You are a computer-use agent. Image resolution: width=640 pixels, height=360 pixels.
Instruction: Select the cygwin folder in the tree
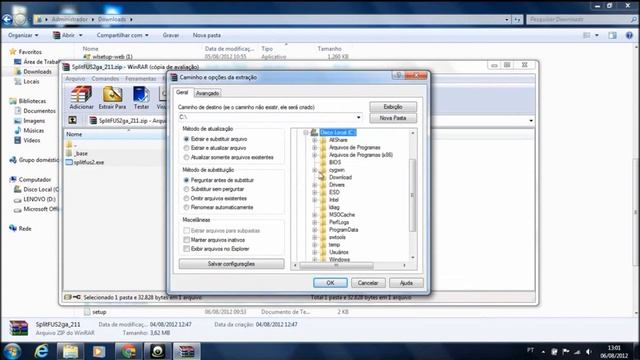point(336,170)
